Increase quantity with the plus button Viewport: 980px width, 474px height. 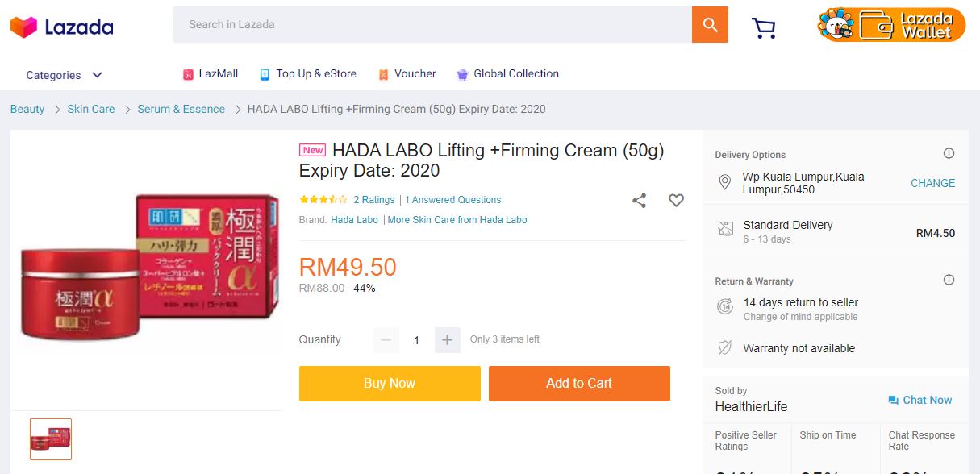[x=447, y=340]
